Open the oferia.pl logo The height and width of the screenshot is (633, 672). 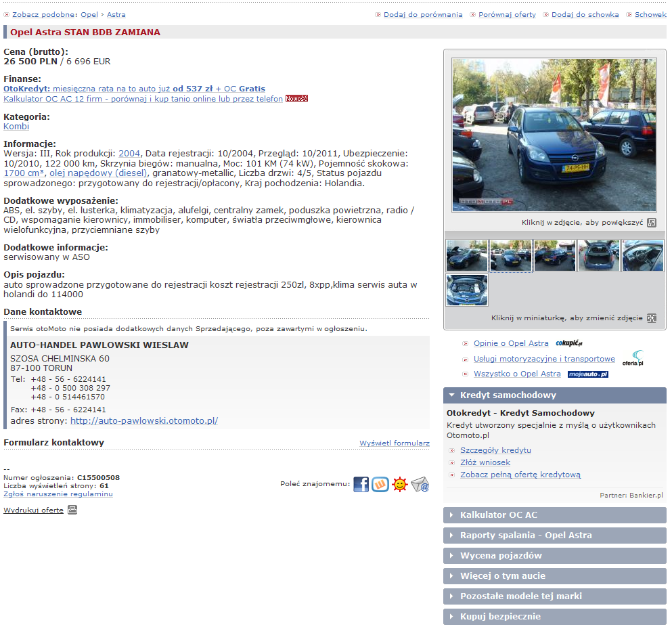point(633,358)
